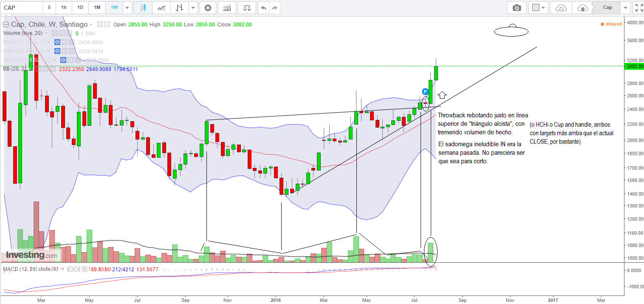This screenshot has height=304, width=644.
Task: Click the 4000.00 price axis label
Action: [x=635, y=23]
